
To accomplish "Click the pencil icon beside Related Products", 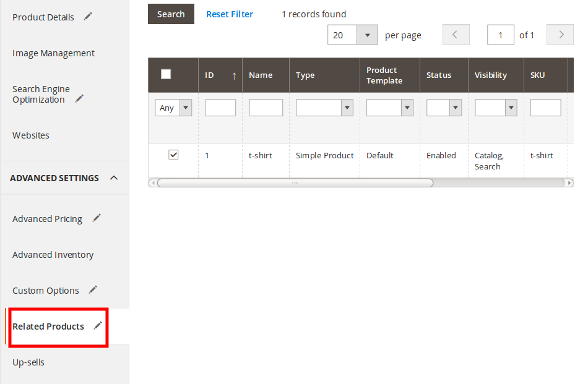I will 97,326.
